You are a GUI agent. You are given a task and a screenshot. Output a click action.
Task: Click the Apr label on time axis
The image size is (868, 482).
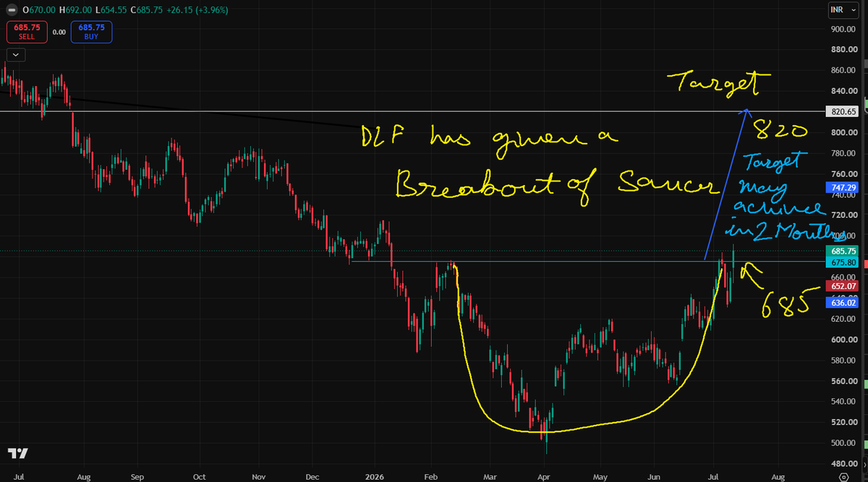click(542, 477)
